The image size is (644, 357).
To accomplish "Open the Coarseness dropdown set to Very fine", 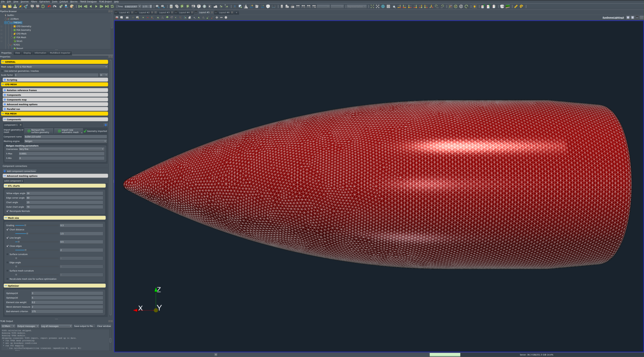I will (61, 149).
